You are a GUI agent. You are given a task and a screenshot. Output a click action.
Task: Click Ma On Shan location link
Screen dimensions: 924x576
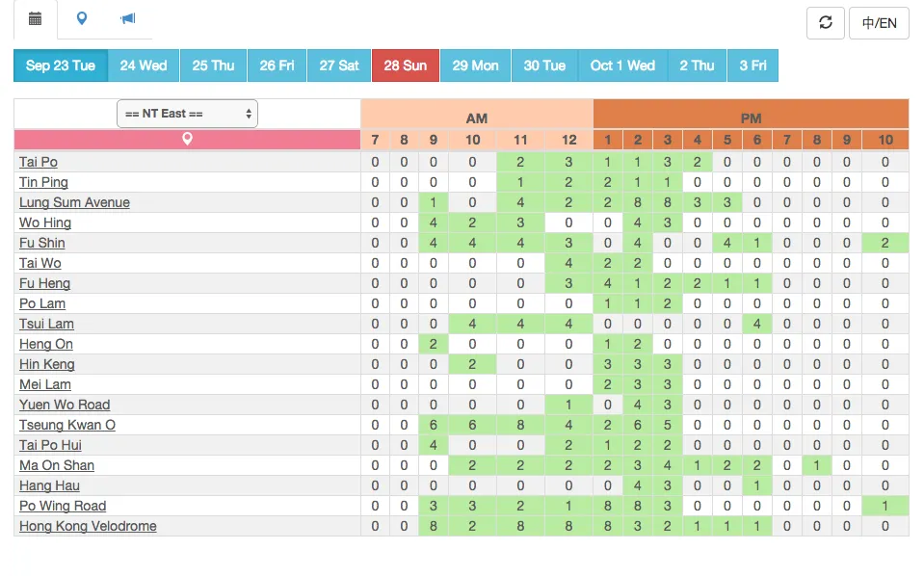57,465
